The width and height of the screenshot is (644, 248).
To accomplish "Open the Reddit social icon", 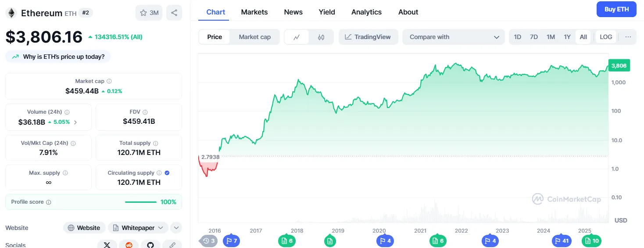I will point(129,245).
